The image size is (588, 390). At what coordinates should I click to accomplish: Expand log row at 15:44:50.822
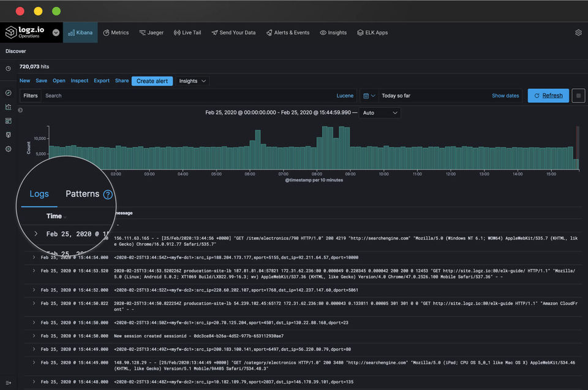click(x=34, y=304)
